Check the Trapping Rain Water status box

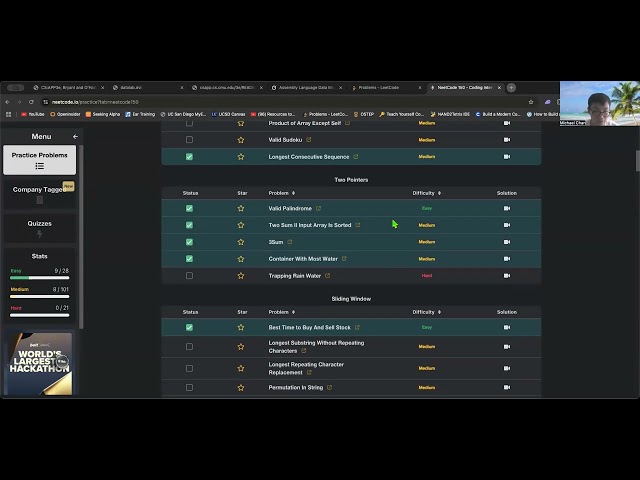(x=189, y=276)
